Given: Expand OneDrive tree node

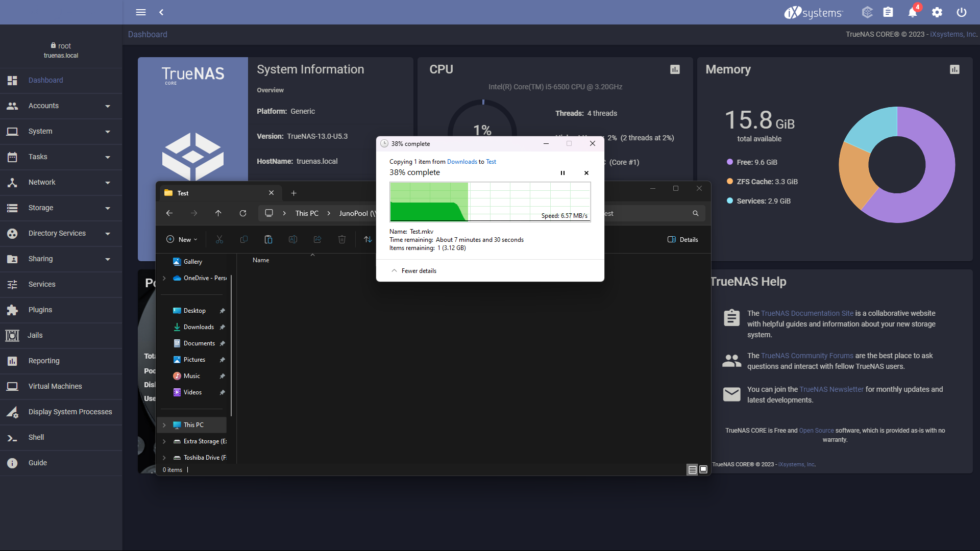Looking at the screenshot, I should click(x=164, y=278).
